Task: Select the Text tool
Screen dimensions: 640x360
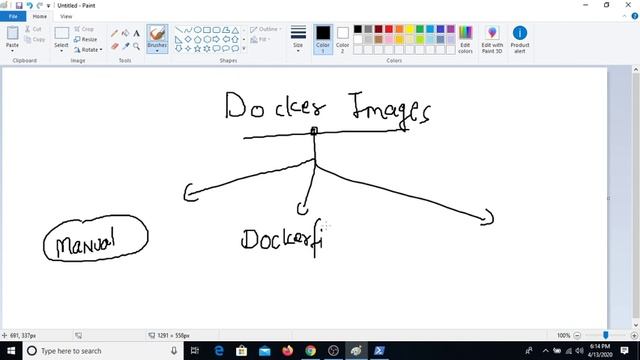Action: pos(136,33)
